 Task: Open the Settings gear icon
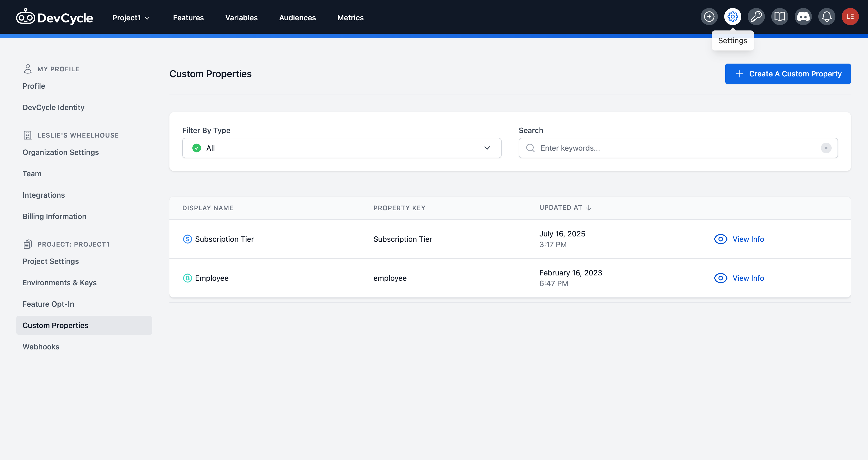[x=733, y=16]
